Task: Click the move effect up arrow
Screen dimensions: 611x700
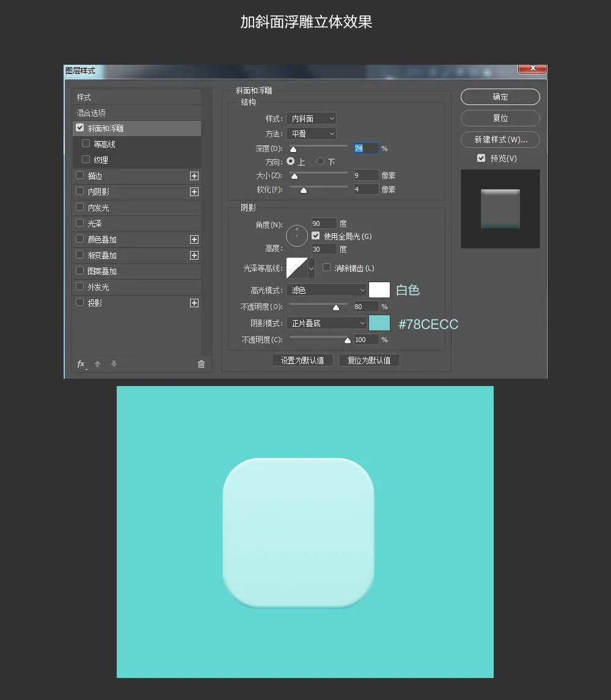Action: 97,364
